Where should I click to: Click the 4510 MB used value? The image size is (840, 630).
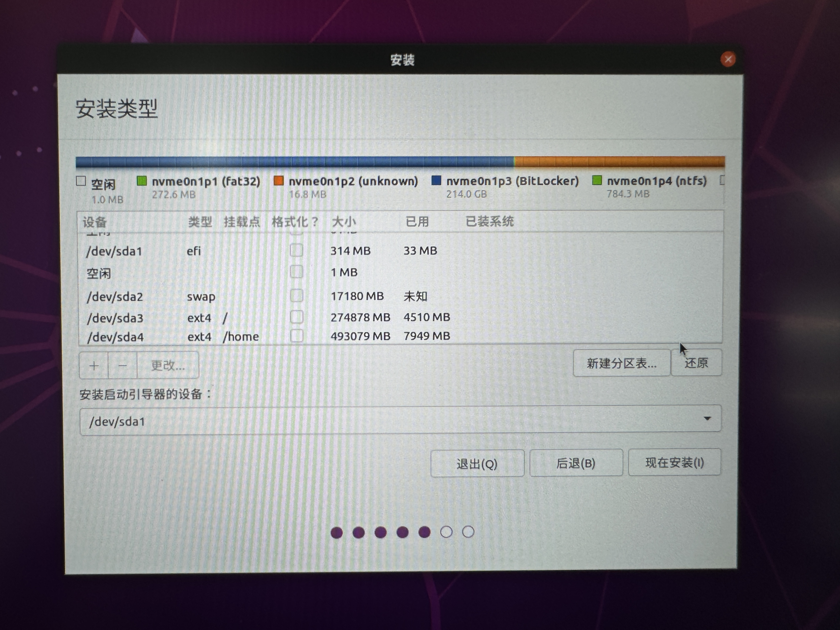point(427,317)
